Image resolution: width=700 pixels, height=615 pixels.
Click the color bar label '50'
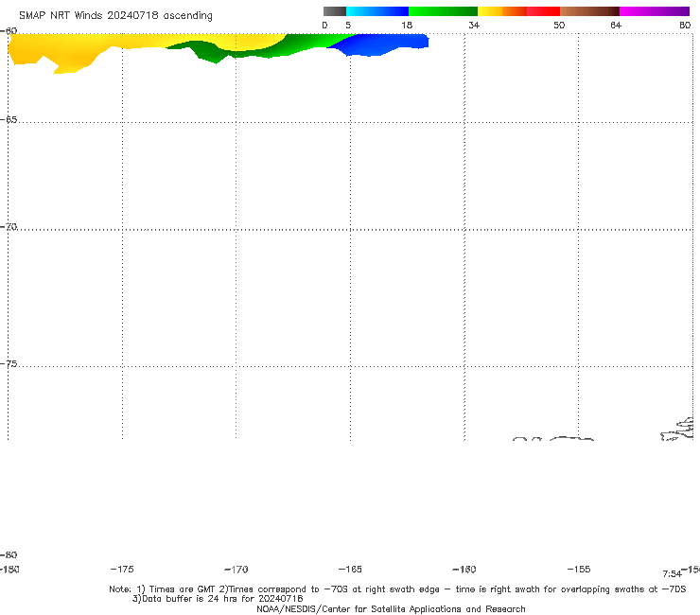point(559,25)
